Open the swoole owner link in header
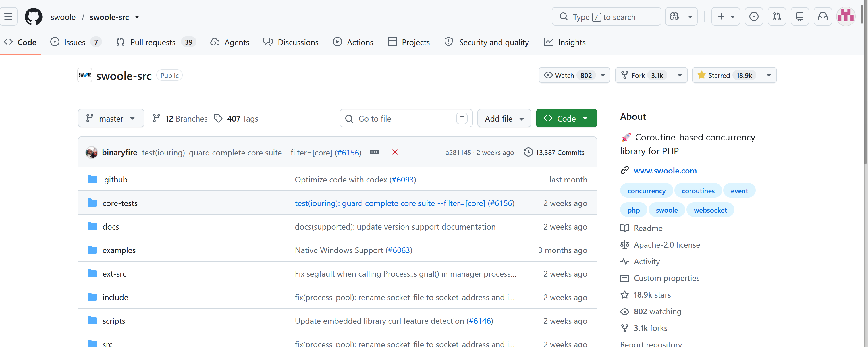 pyautogui.click(x=63, y=17)
